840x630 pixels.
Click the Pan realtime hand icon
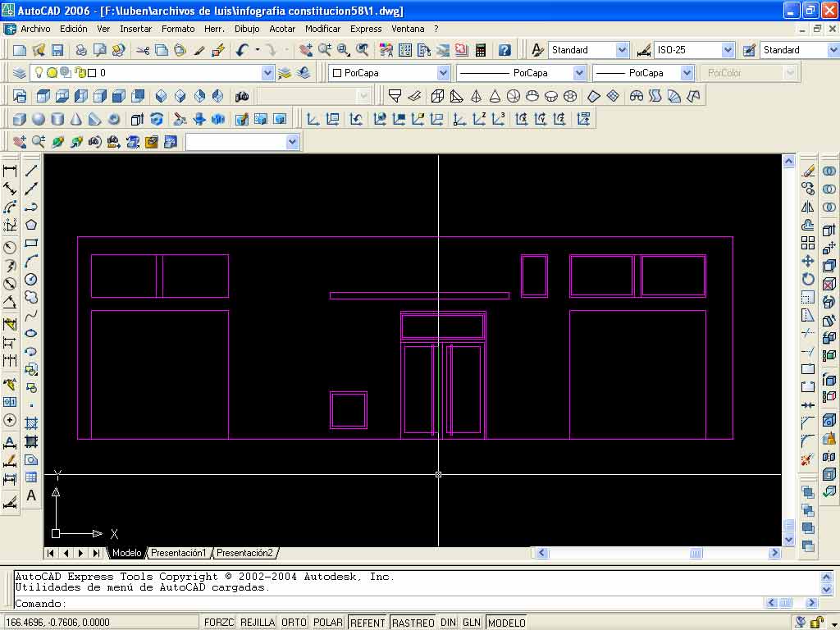click(305, 50)
